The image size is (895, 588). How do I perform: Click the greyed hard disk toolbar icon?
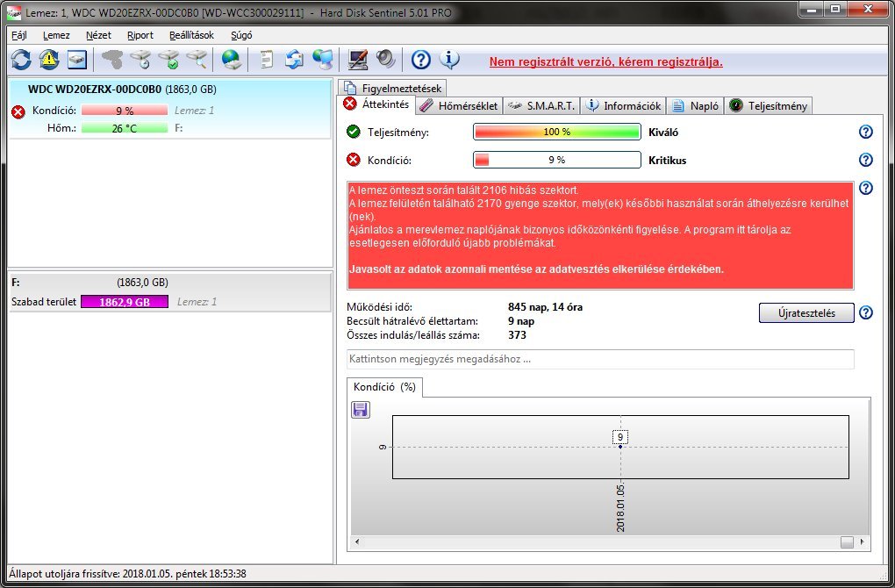coord(112,60)
